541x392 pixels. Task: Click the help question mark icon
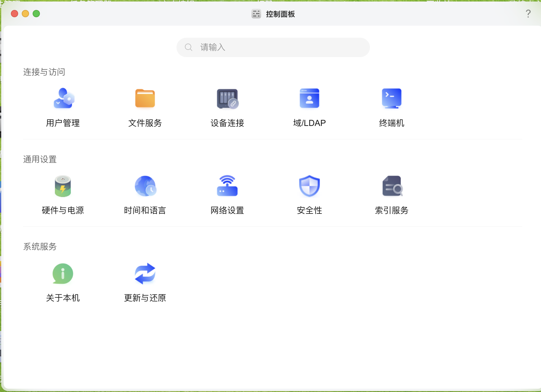pyautogui.click(x=528, y=14)
